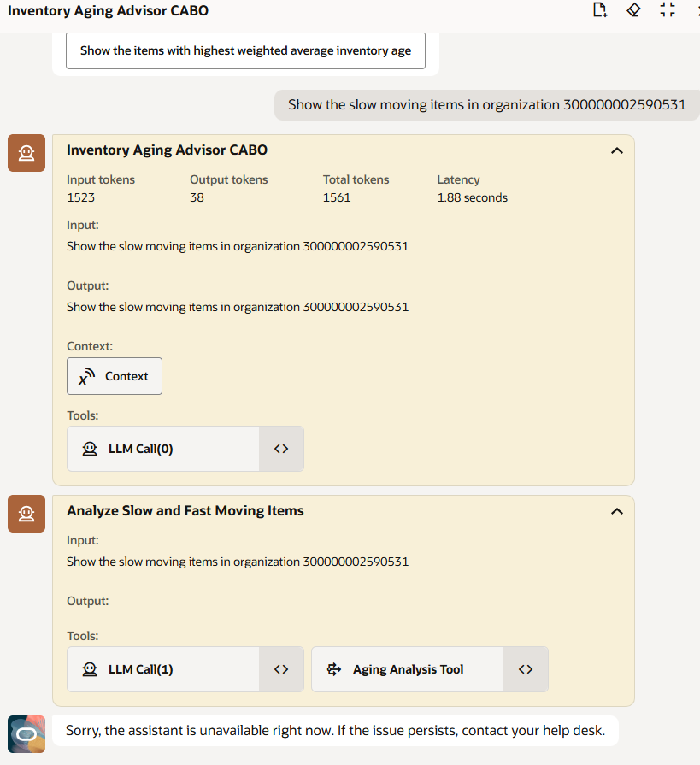This screenshot has height=765, width=700.
Task: Click the Analyze Slow and Fast Moving Items heading
Action: point(185,511)
